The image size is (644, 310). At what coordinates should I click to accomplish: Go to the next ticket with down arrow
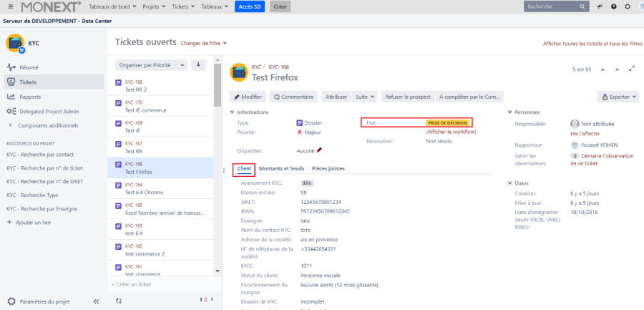[x=616, y=69]
